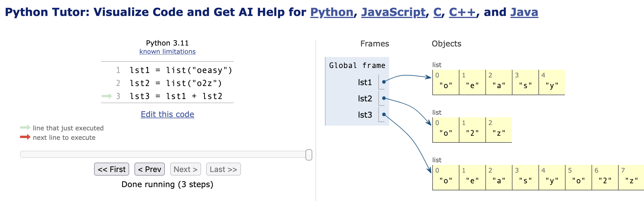Click the lst1 pointer dot

click(x=384, y=82)
